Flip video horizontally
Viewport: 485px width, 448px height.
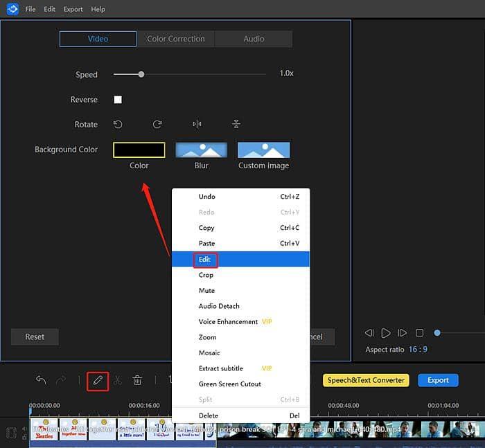(197, 124)
